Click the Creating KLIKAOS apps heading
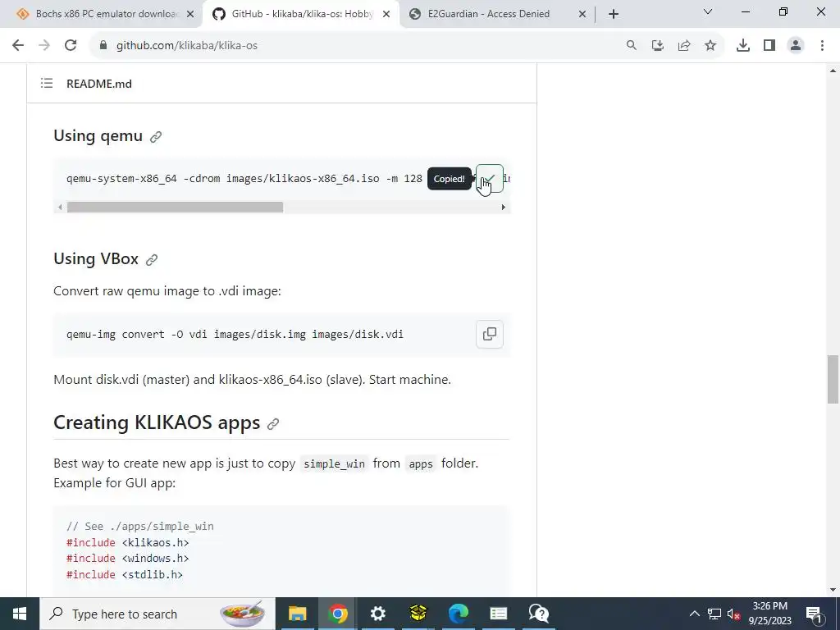This screenshot has width=840, height=630. (x=157, y=422)
